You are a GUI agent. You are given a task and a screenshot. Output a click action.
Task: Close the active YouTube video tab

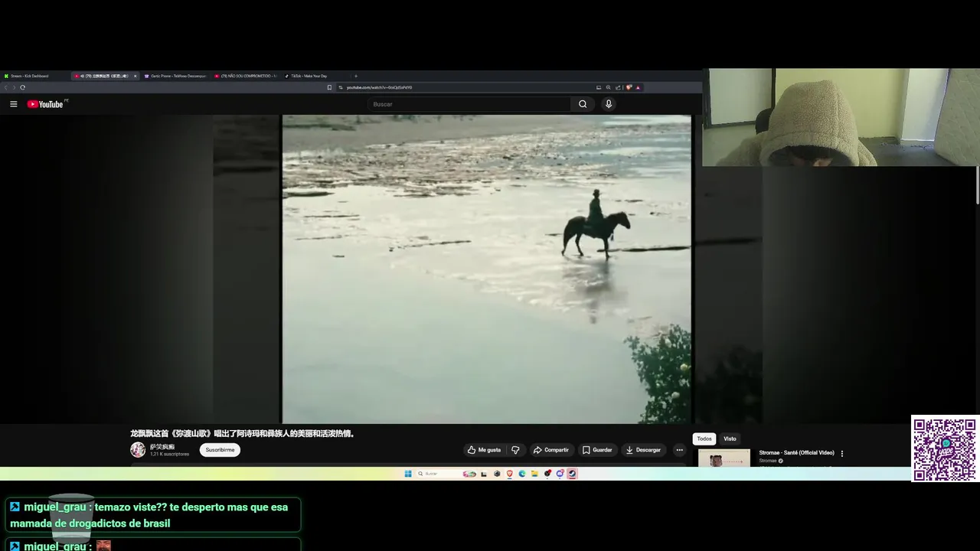(x=136, y=76)
